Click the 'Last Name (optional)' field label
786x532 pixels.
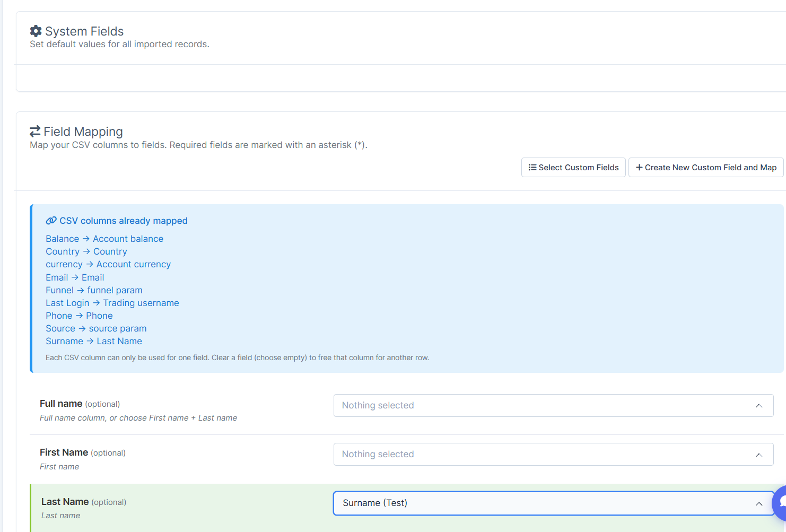pos(84,502)
